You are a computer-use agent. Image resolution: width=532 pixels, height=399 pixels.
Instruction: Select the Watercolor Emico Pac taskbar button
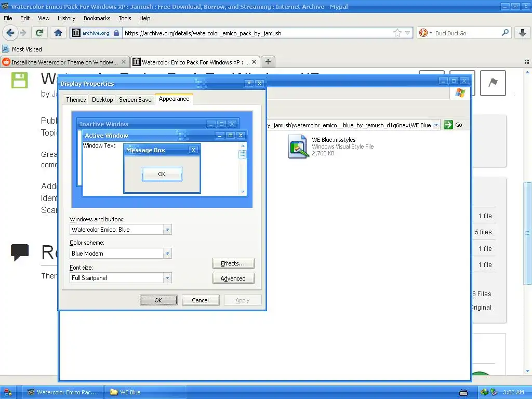pyautogui.click(x=62, y=392)
